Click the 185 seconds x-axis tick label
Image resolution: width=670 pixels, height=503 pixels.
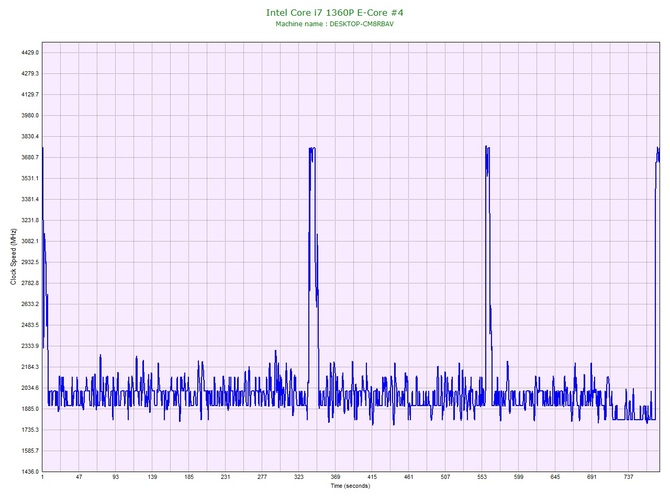[189, 477]
